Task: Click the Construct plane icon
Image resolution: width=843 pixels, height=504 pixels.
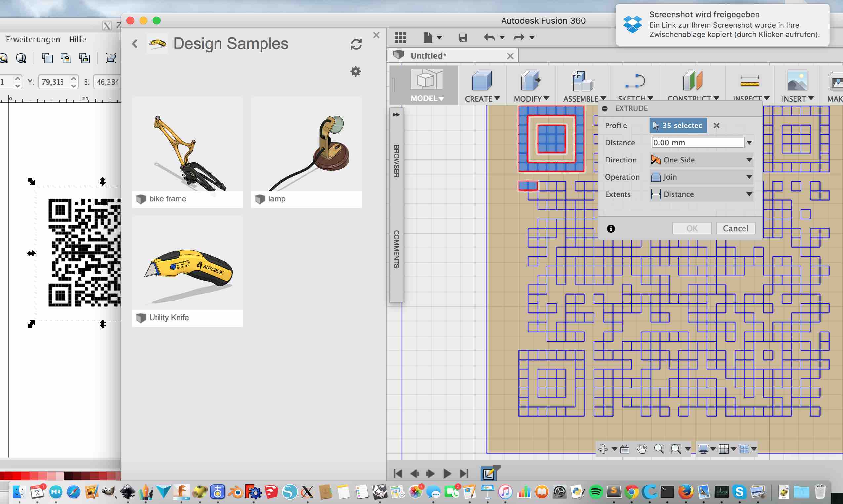Action: point(692,81)
